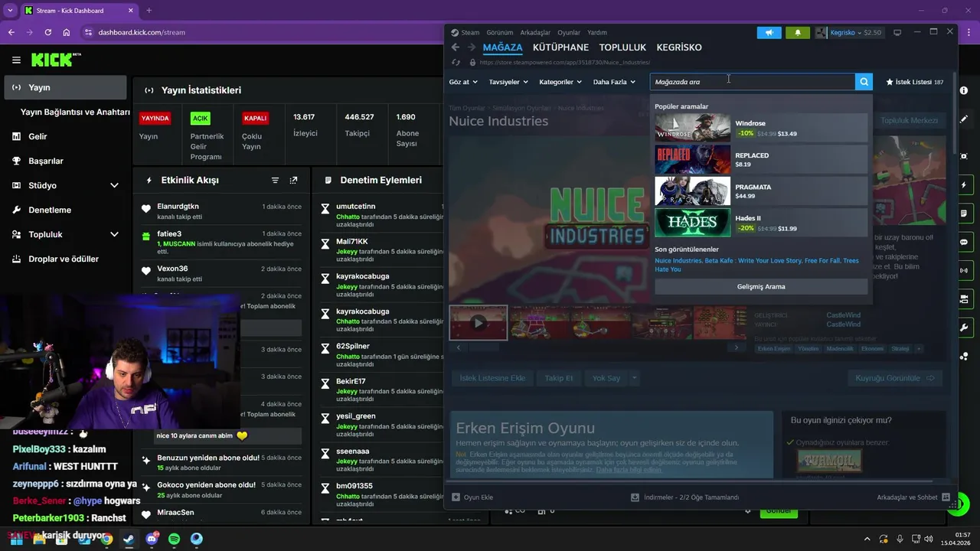980x551 pixels.
Task: Select REPLACED search suggestion
Action: pos(761,160)
